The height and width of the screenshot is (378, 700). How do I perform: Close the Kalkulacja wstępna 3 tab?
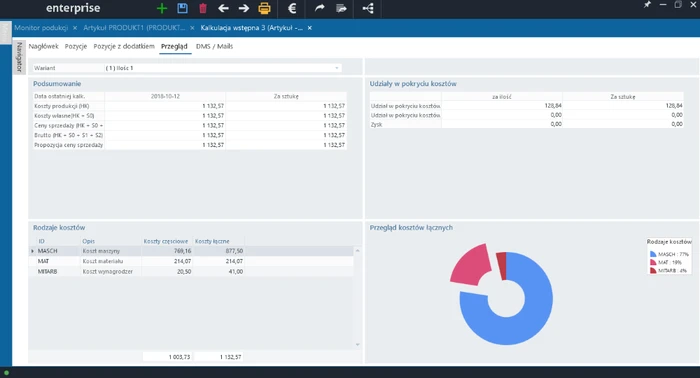[x=309, y=28]
